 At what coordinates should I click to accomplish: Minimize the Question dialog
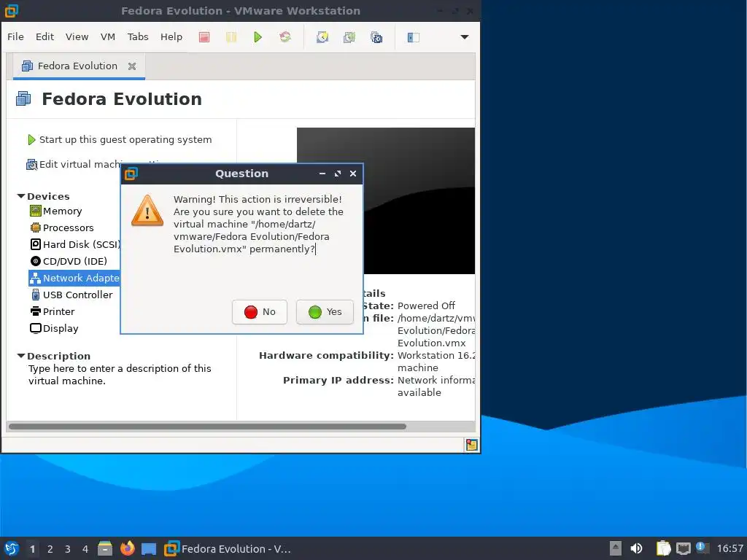(322, 174)
